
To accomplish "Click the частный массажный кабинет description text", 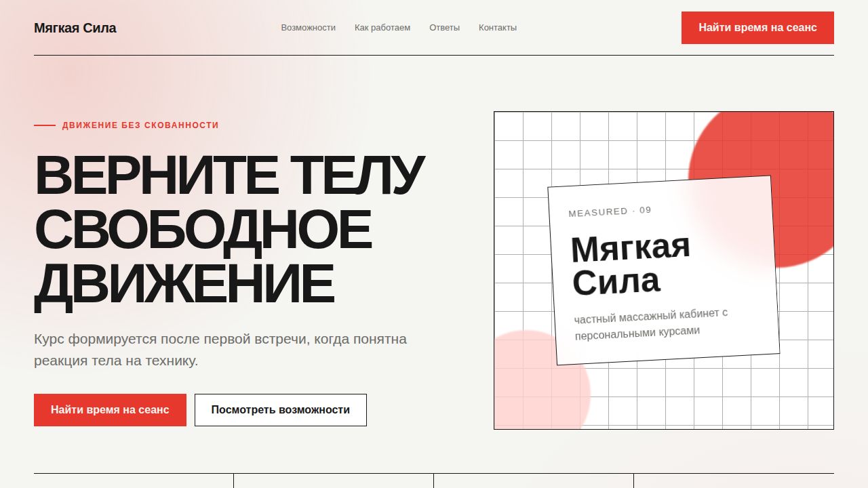I will coord(651,324).
